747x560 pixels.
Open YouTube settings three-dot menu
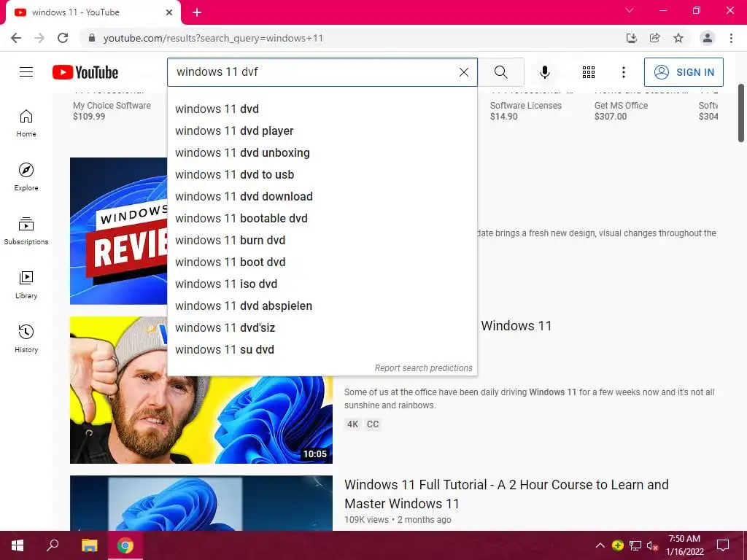click(623, 72)
